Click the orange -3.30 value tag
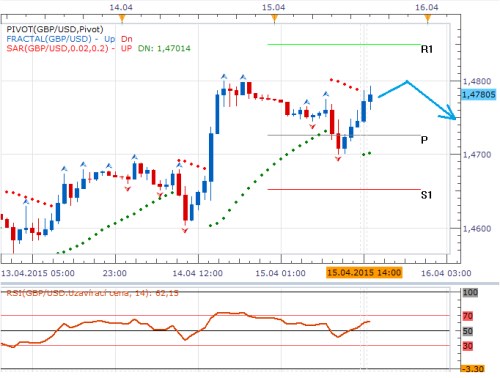500x378 pixels. coord(473,369)
